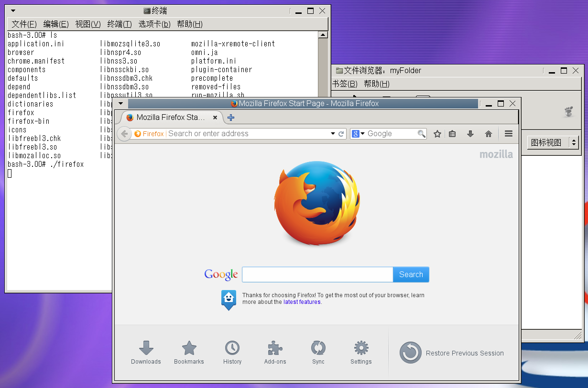The height and width of the screenshot is (388, 588).
Task: Click mozilla-xremote-client in terminal listing
Action: tap(233, 43)
